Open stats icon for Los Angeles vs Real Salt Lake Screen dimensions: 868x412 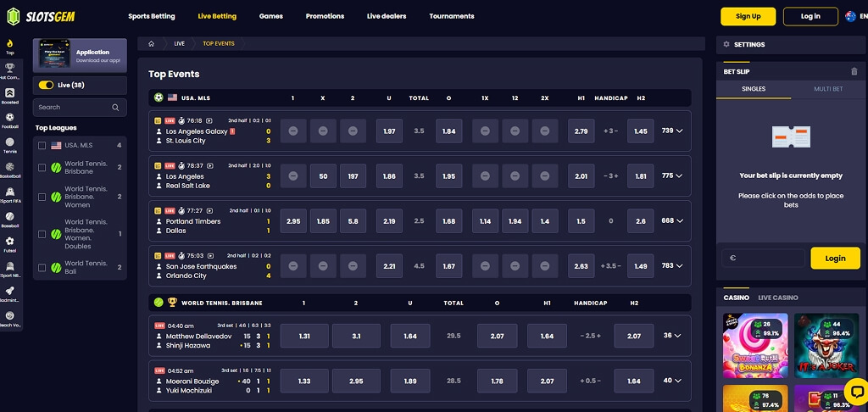(x=158, y=165)
